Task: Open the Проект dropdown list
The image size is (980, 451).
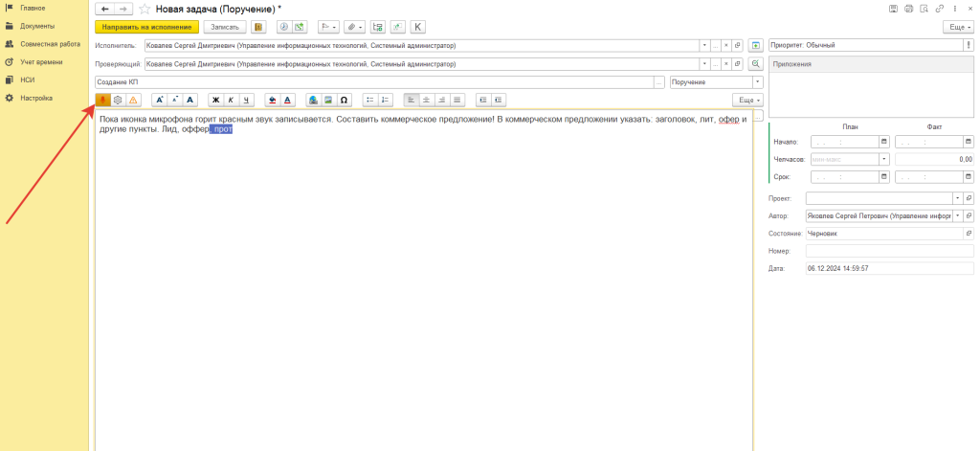Action: [956, 197]
